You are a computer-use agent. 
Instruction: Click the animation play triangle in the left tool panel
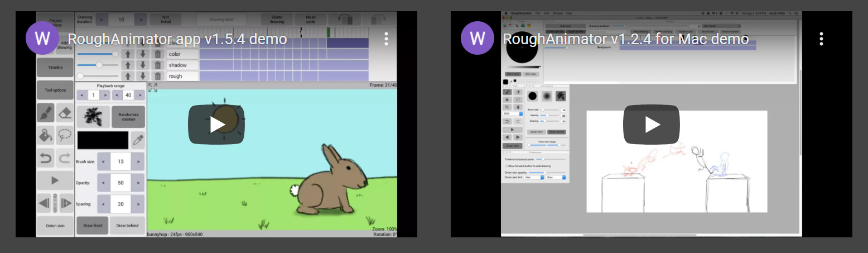tap(55, 180)
